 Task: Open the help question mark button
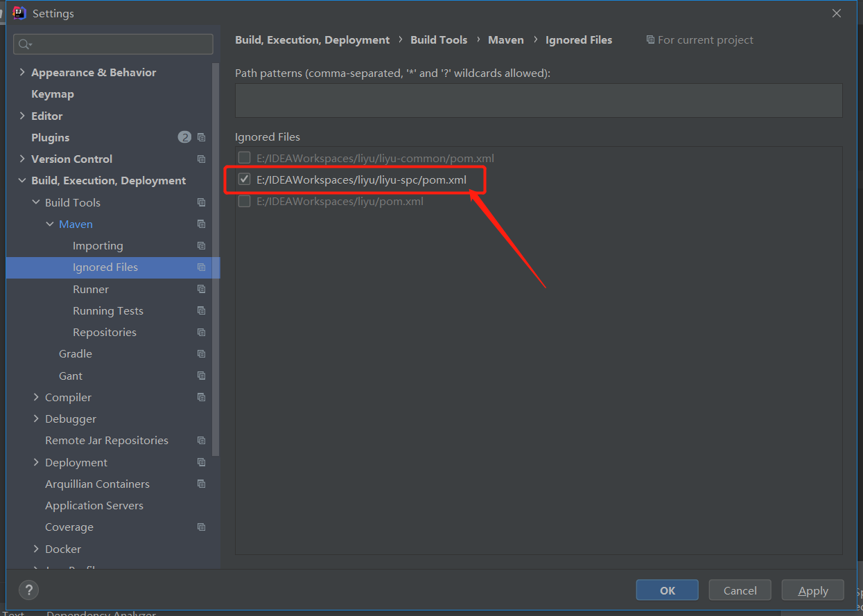28,590
